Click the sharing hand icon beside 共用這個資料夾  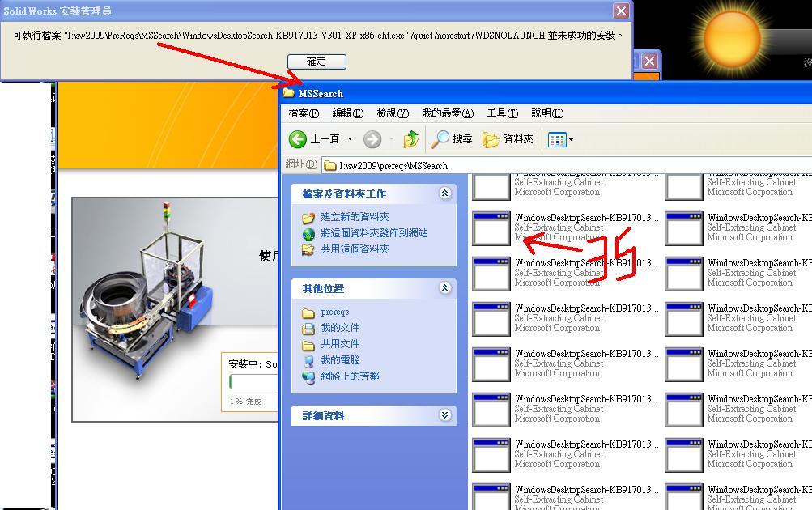tap(308, 250)
